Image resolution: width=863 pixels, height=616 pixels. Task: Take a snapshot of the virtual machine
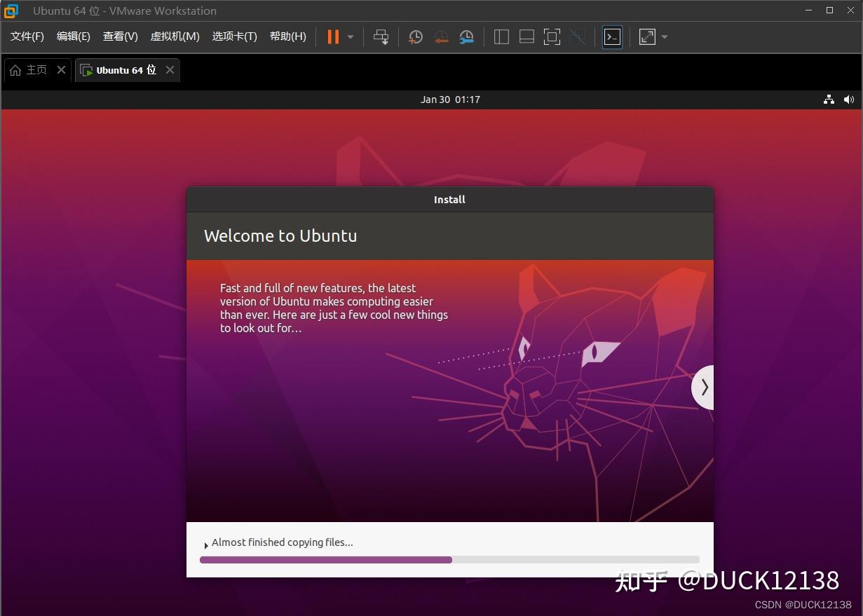[x=415, y=36]
